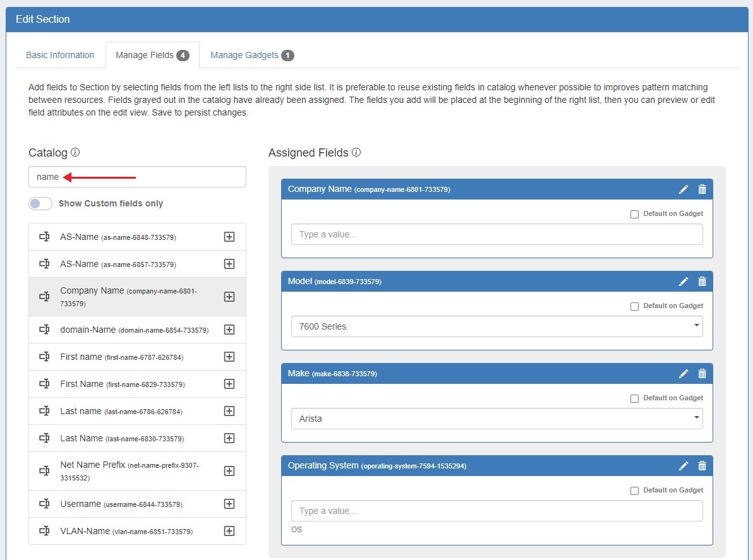Add the first AS-Name field (6848) to section

(229, 237)
